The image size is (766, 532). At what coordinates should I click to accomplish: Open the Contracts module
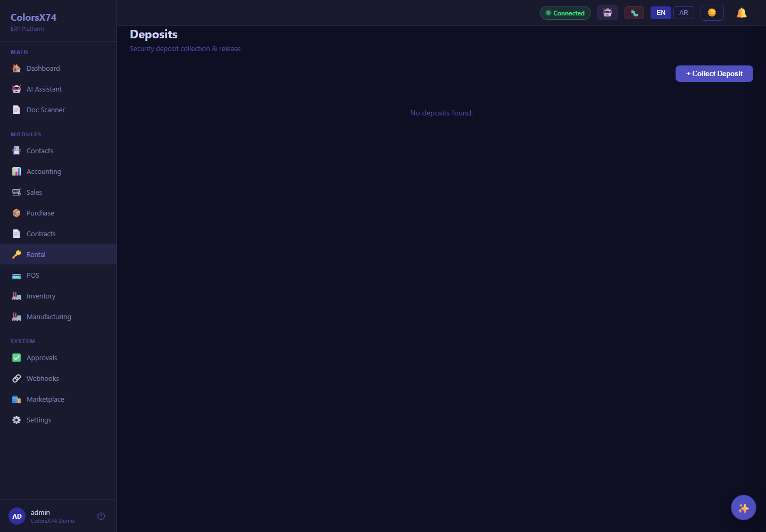59,234
